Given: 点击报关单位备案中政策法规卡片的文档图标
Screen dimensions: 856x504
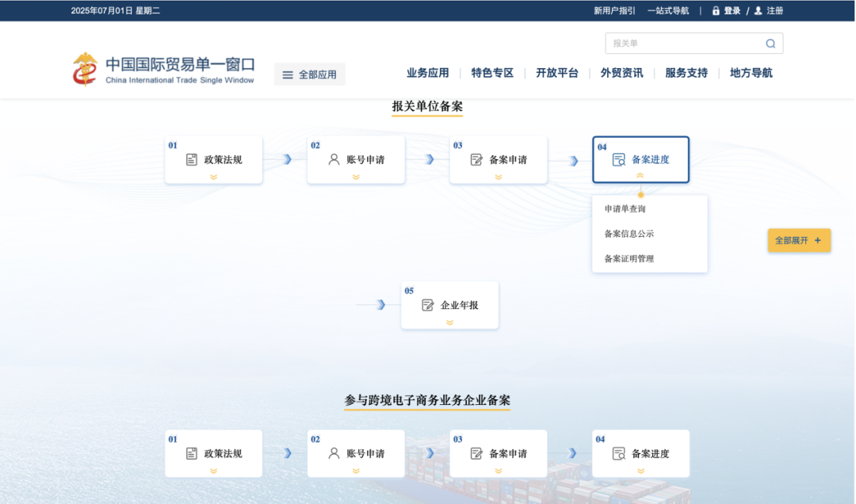Looking at the screenshot, I should 190,158.
